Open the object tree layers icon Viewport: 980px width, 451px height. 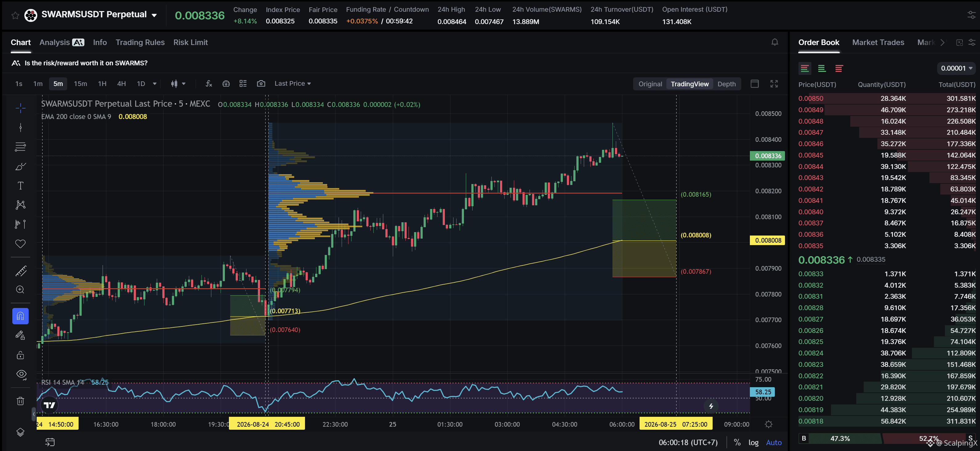(x=21, y=433)
